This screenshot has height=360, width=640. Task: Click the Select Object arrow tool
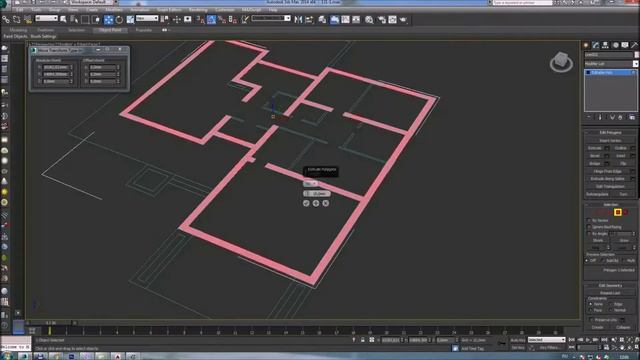coord(63,19)
